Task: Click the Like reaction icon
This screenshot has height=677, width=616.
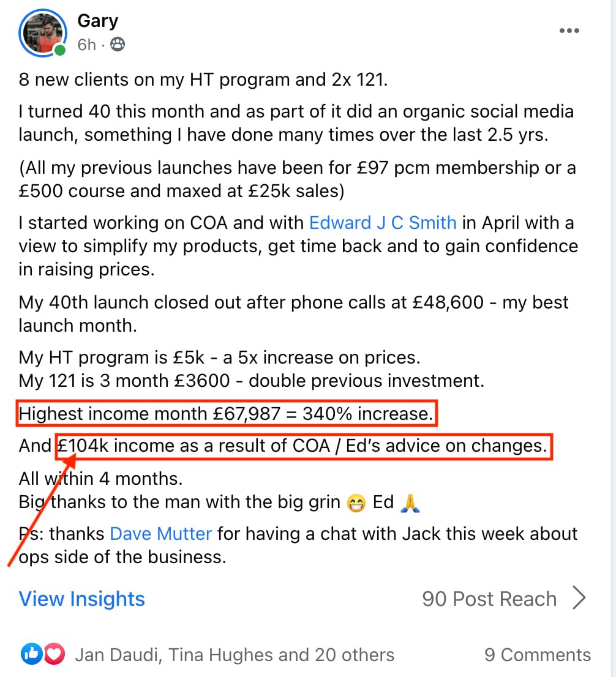Action: 30,655
